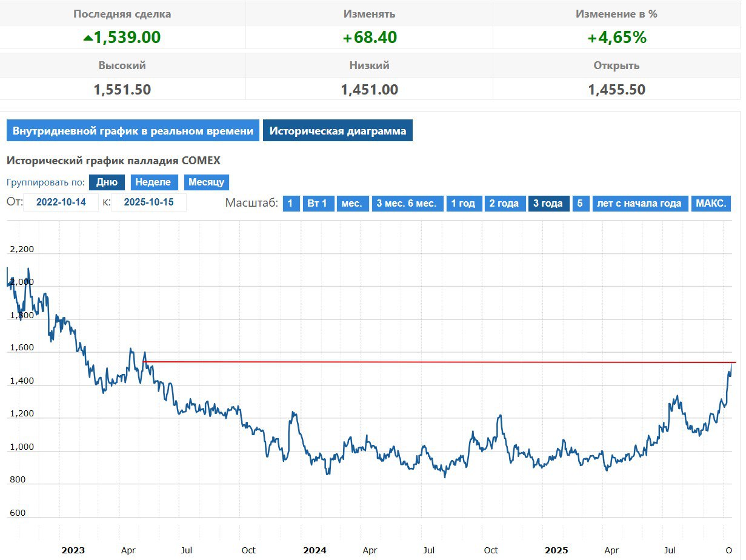Click the От start date field
Screen dimensions: 746x560
61,203
